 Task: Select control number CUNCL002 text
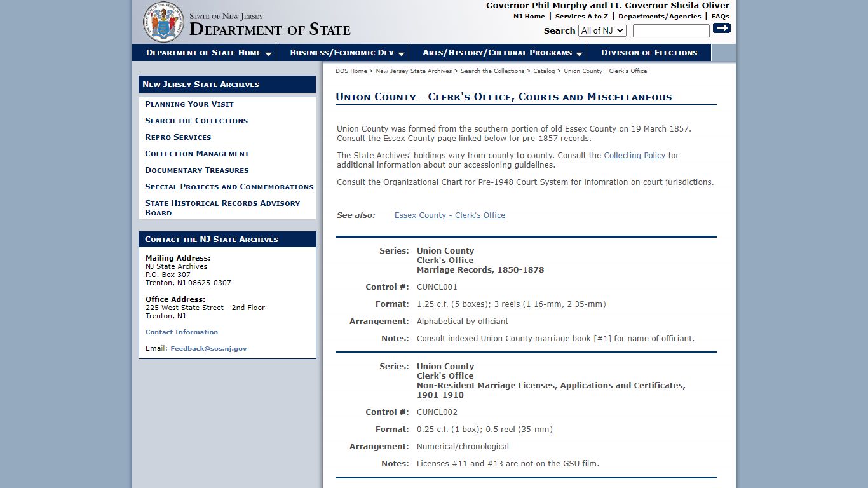tap(437, 412)
